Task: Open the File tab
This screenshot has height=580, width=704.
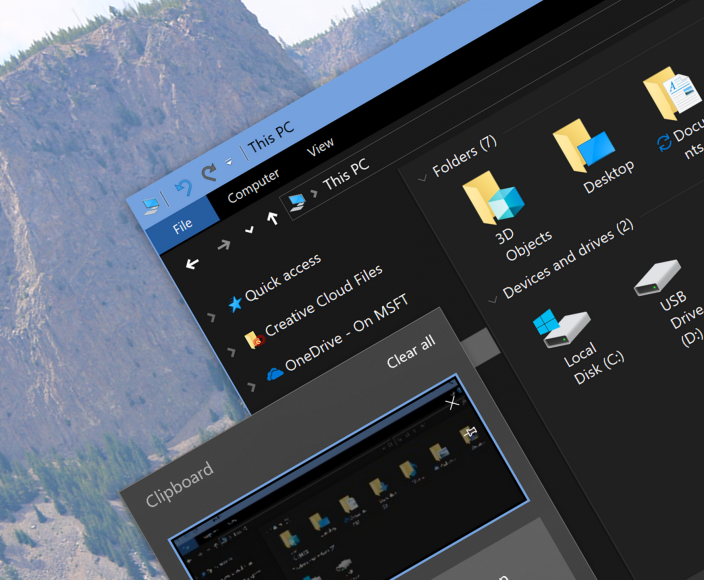Action: coord(182,226)
